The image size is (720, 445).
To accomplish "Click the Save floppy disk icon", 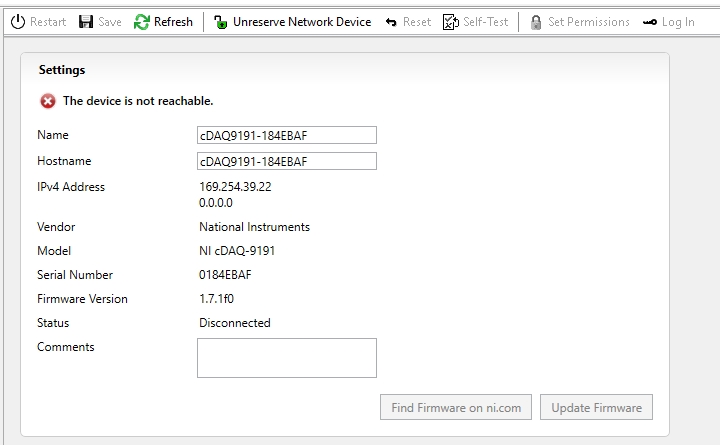I will (86, 22).
